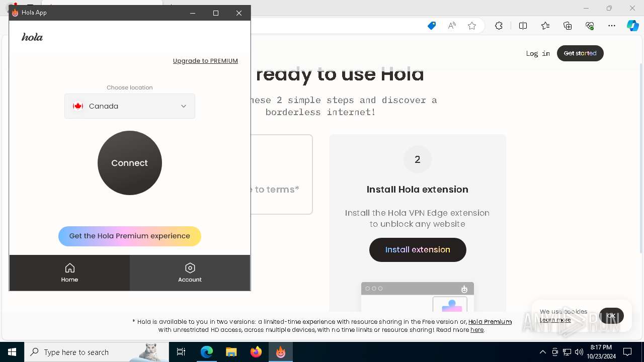Click the step 2 number circle
Image resolution: width=644 pixels, height=362 pixels.
[418, 159]
